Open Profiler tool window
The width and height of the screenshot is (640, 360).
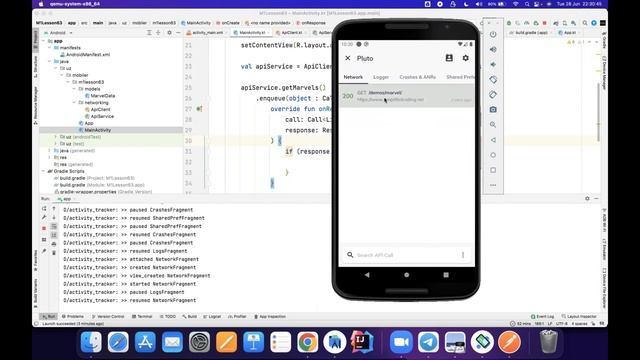pyautogui.click(x=237, y=316)
